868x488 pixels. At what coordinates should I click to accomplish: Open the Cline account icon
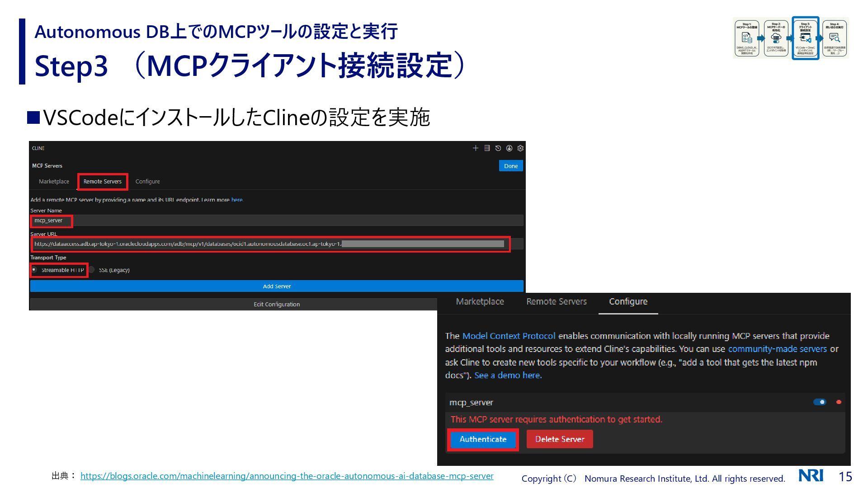click(x=509, y=148)
